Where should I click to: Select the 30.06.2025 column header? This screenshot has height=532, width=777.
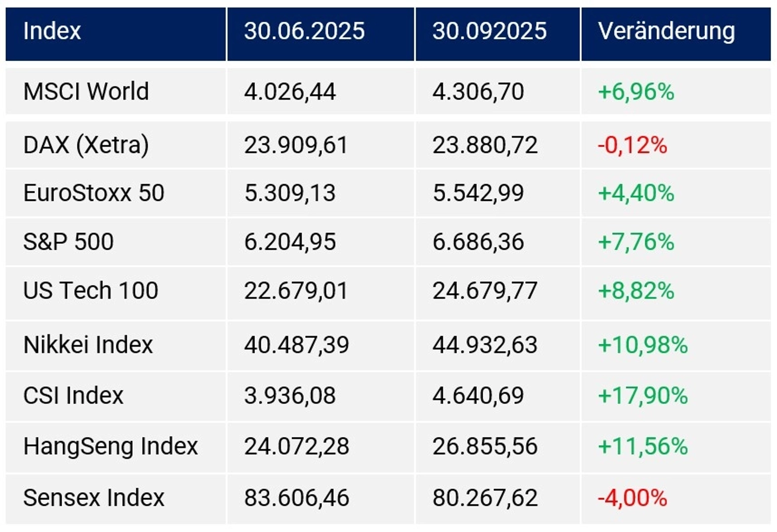point(304,31)
